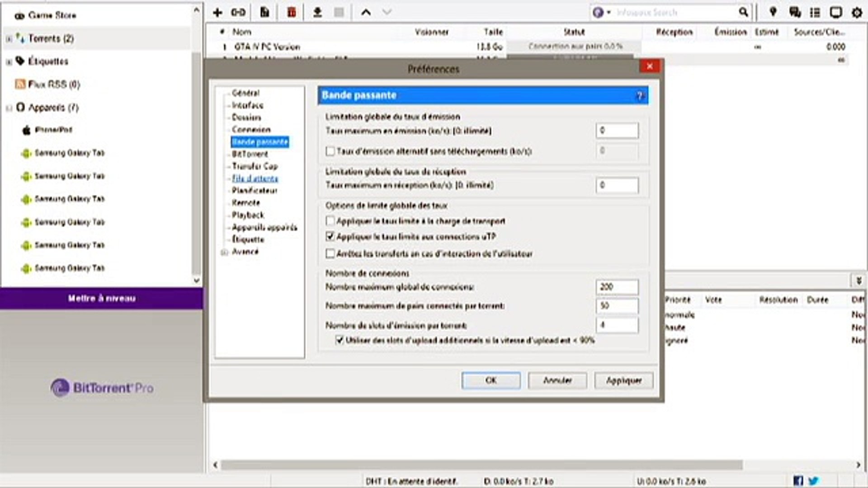Click the magnifier search icon
This screenshot has height=488, width=868.
pos(743,12)
